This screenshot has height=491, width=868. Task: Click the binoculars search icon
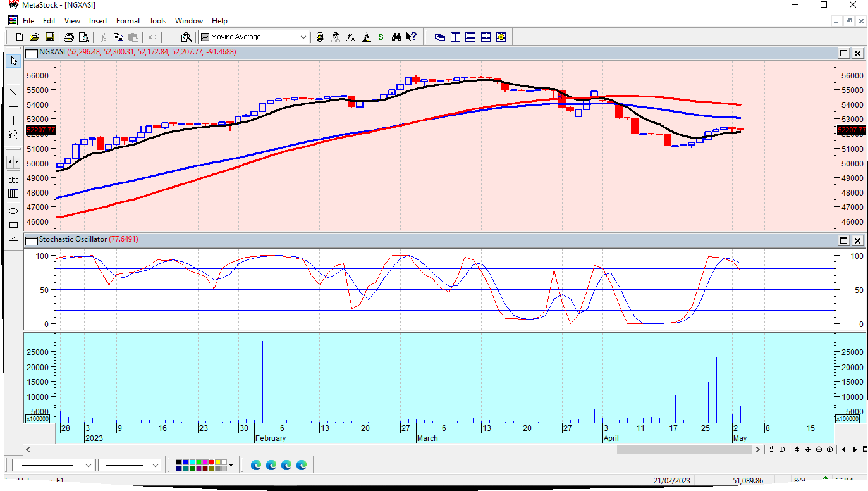(396, 37)
